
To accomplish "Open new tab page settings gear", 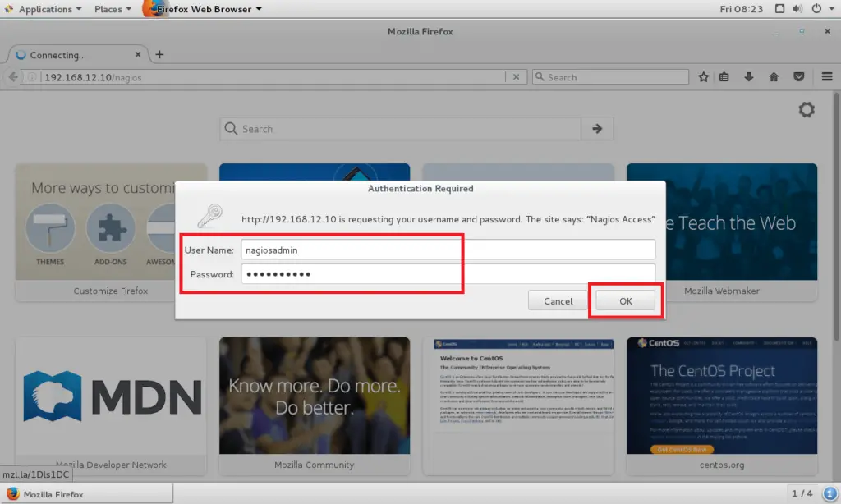I will click(x=807, y=110).
